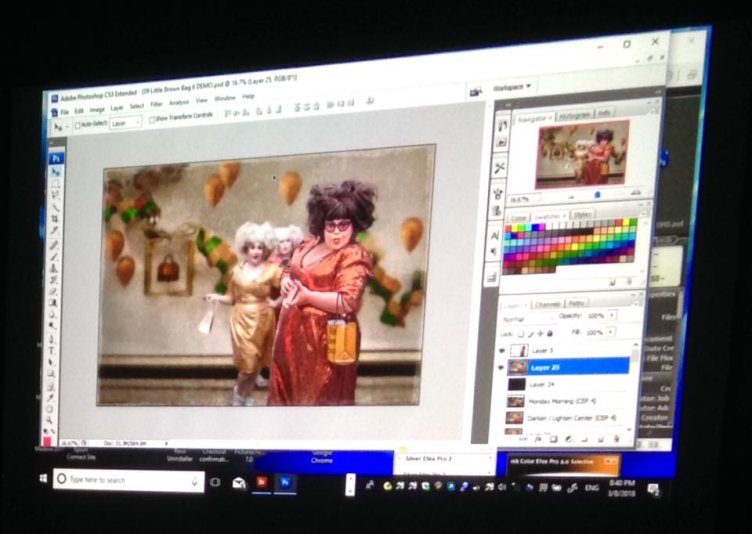
Task: Create a new layer icon
Action: click(600, 439)
